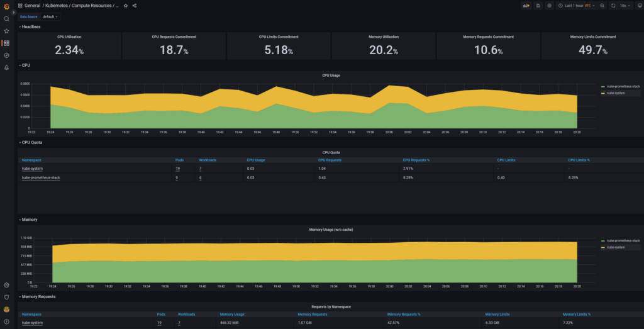The image size is (644, 329).
Task: Expand the sidebar with arrow button
Action: 14,13
